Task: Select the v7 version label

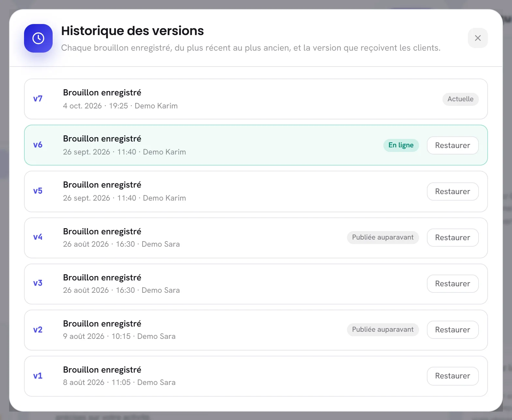Action: (38, 99)
